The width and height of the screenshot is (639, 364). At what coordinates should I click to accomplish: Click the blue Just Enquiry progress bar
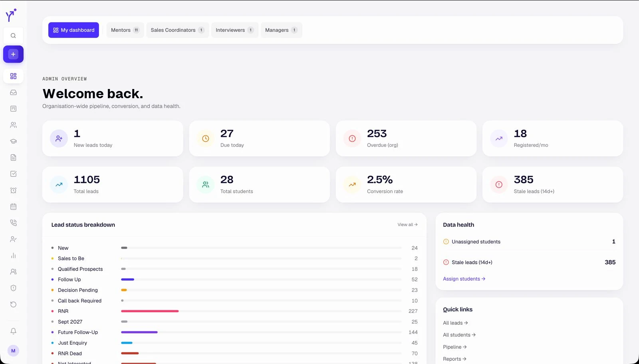(x=127, y=343)
